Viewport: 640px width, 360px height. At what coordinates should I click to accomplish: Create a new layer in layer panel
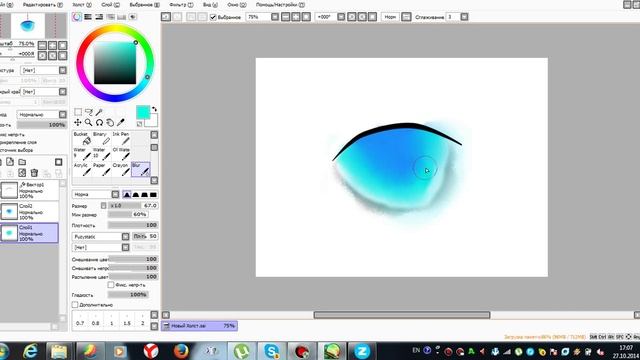[x=10, y=162]
